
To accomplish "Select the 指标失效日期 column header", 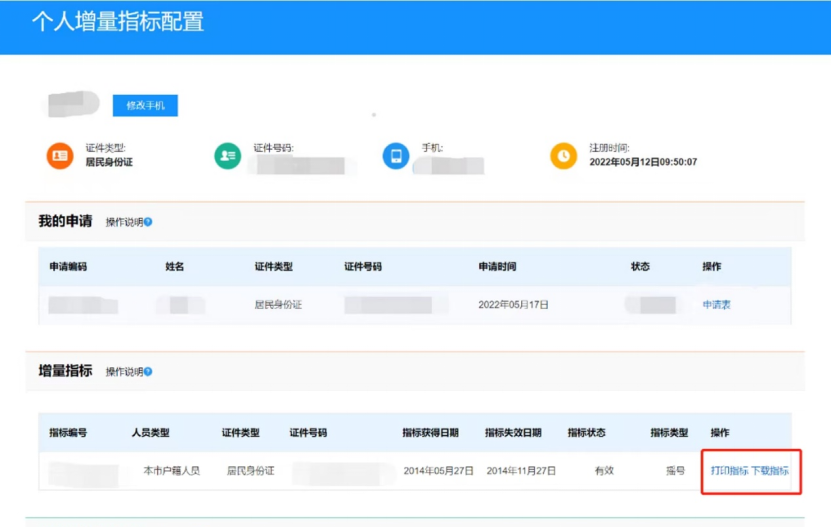I will pos(513,433).
